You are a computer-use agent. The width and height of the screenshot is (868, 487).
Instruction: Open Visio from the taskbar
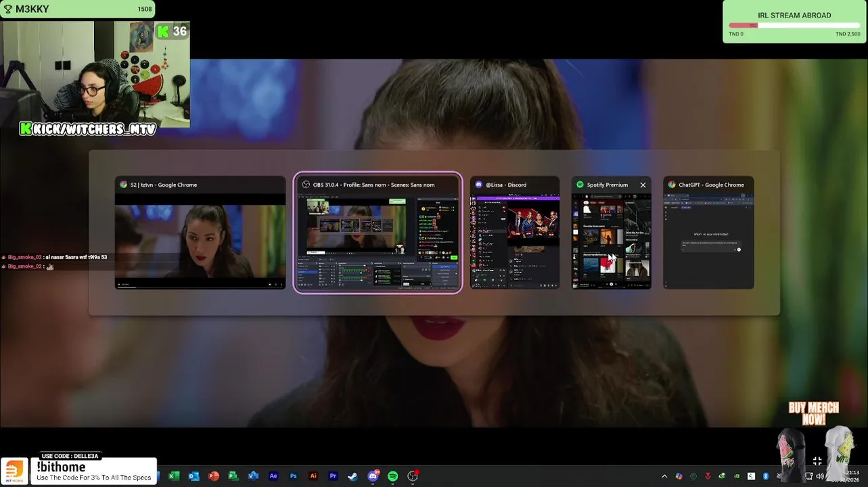coord(254,476)
